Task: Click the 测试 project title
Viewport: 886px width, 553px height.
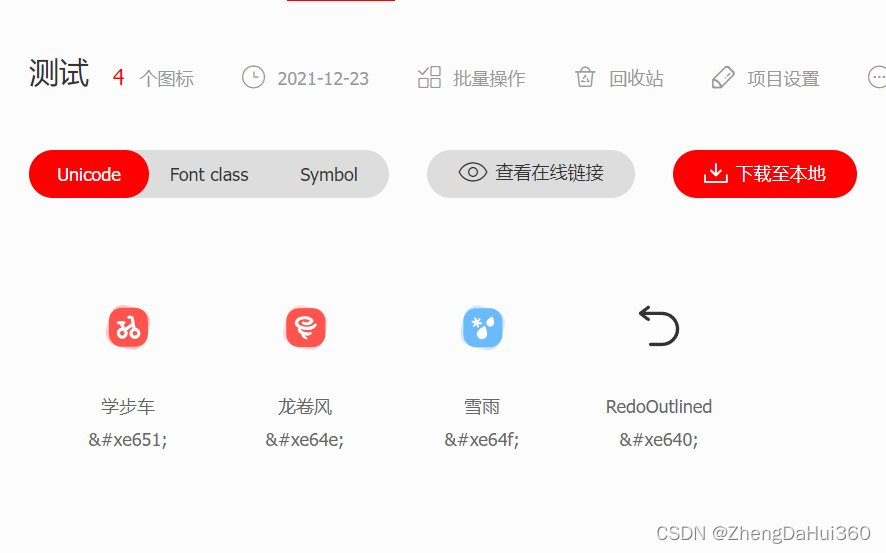Action: 59,73
